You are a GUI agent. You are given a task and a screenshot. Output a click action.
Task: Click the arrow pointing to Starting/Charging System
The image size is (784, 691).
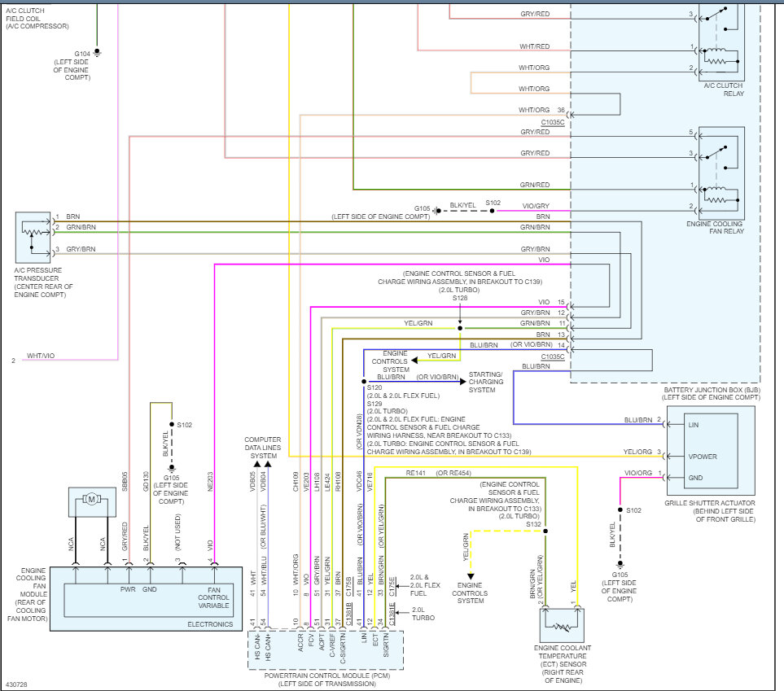(463, 382)
